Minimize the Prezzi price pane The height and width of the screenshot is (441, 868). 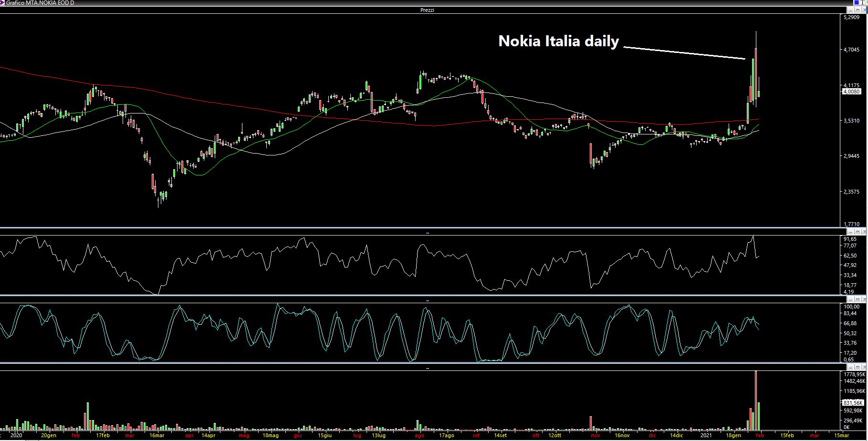(x=850, y=10)
